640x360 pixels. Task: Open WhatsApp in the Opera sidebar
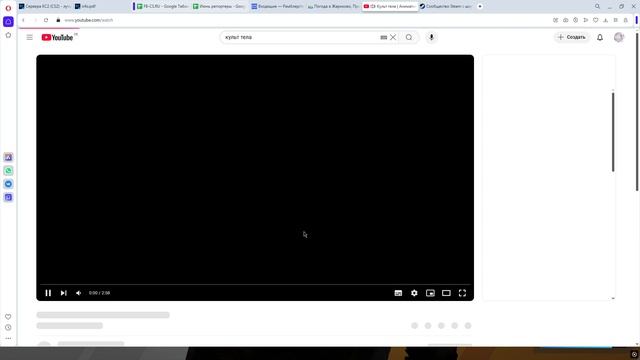pos(8,171)
